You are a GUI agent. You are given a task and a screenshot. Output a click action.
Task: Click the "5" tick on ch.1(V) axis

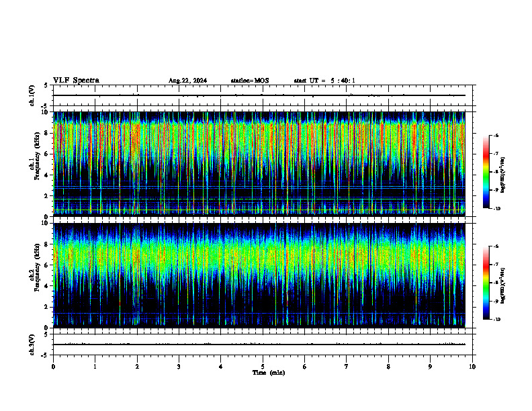pos(46,85)
